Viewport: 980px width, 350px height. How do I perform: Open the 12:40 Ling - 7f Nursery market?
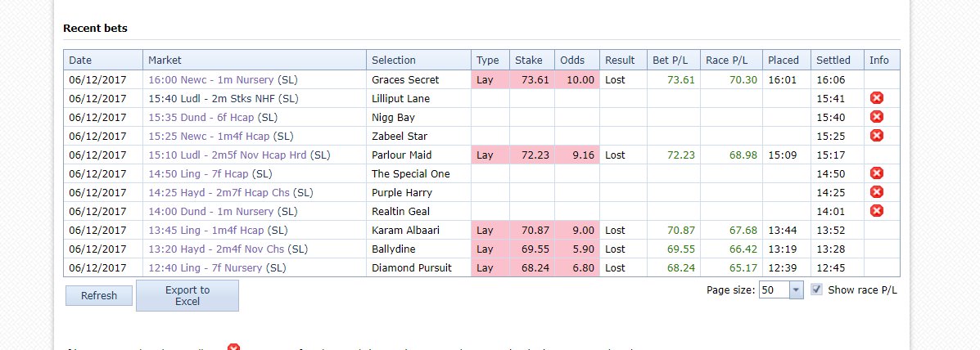[x=205, y=267]
